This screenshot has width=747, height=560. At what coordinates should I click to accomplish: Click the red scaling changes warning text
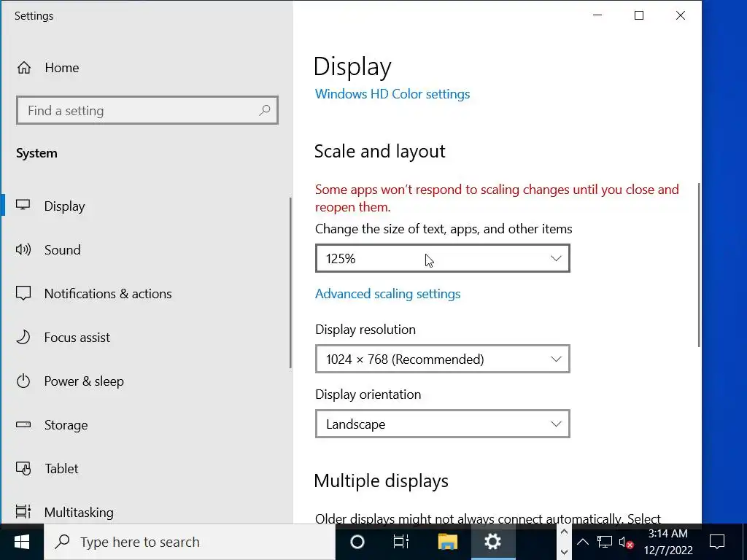pyautogui.click(x=497, y=198)
